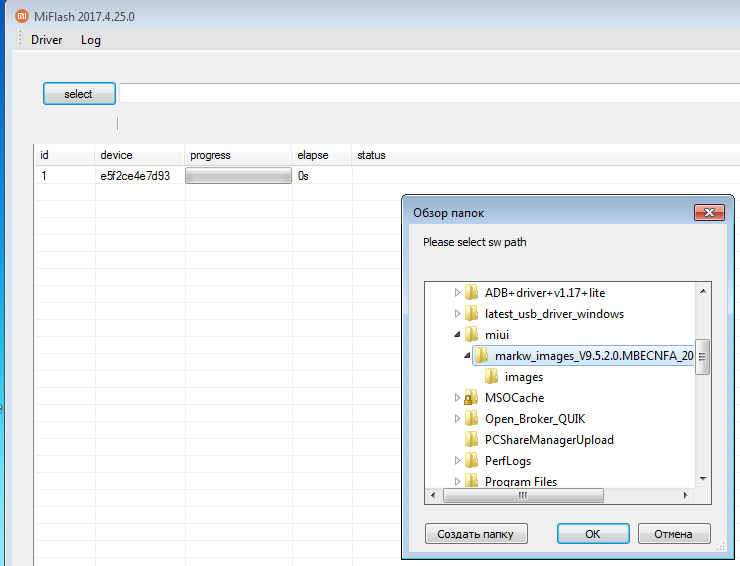The image size is (740, 566).
Task: Click the horizontal scroll right arrow
Action: click(x=686, y=495)
